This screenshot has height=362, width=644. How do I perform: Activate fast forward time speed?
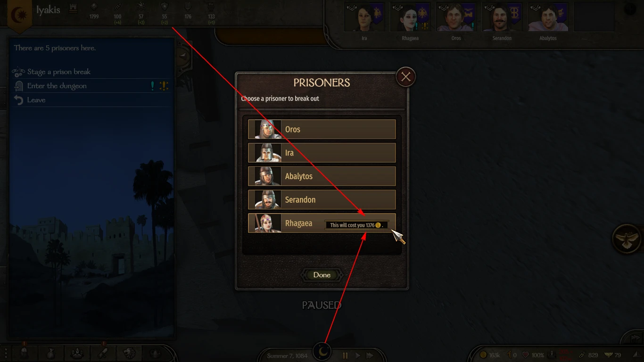370,355
